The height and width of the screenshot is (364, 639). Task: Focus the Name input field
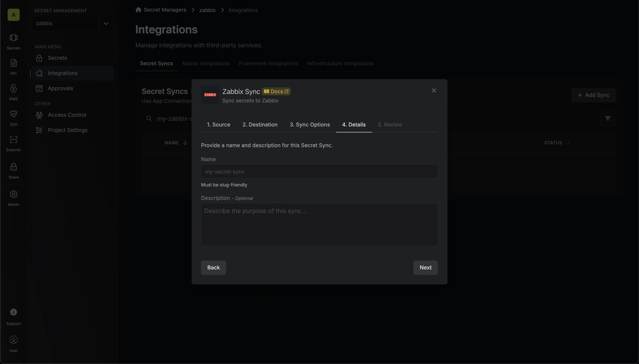pyautogui.click(x=319, y=171)
